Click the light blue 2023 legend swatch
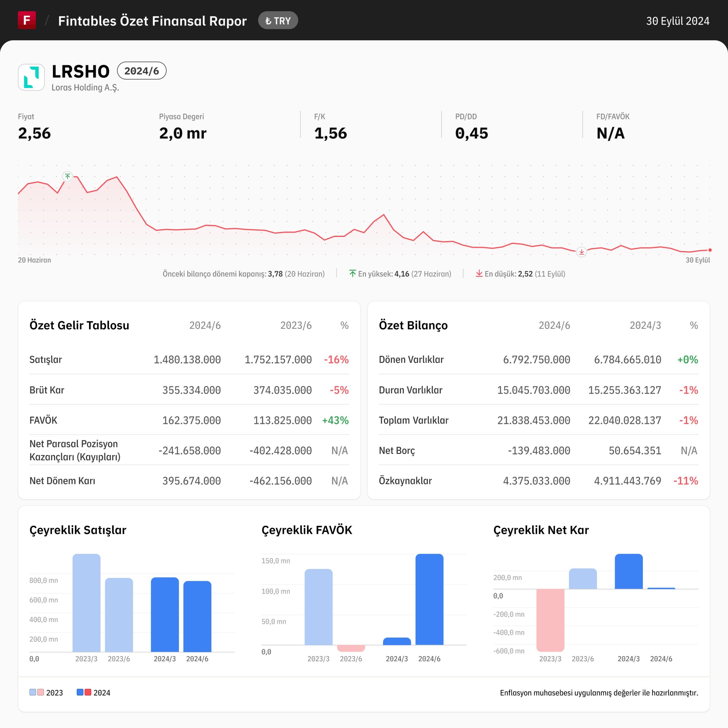Screen dimensions: 728x728 tap(33, 692)
